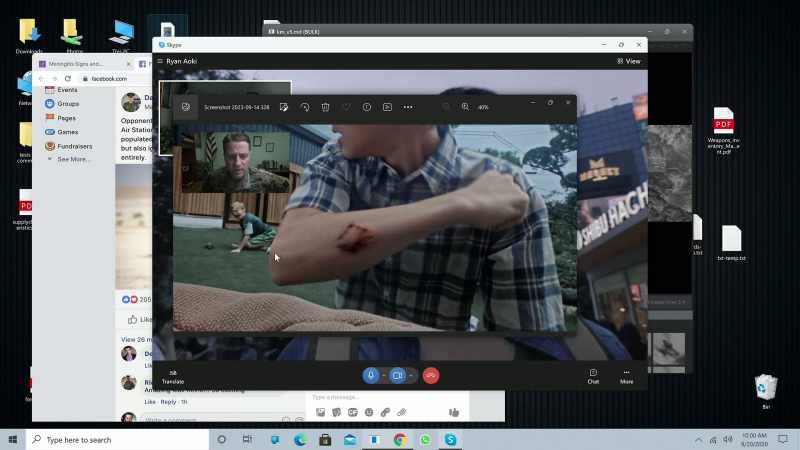Open the Downloads folder on desktop

tap(29, 36)
